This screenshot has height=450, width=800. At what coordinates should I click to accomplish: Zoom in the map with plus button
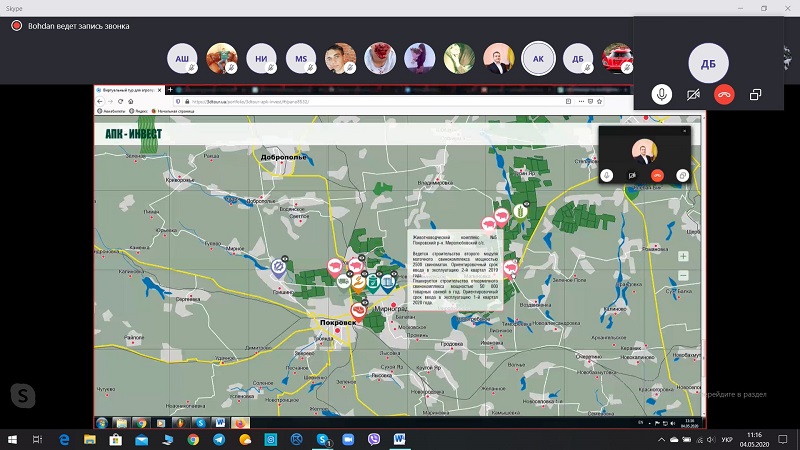point(683,256)
